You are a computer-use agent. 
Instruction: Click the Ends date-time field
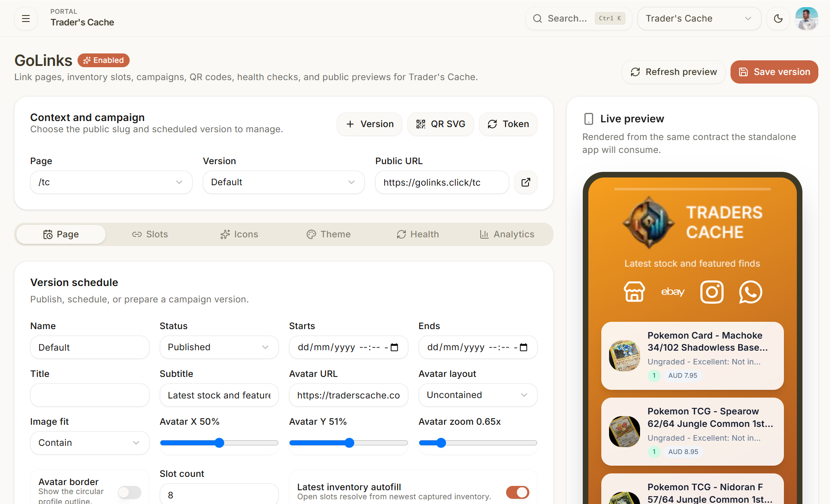tap(478, 347)
